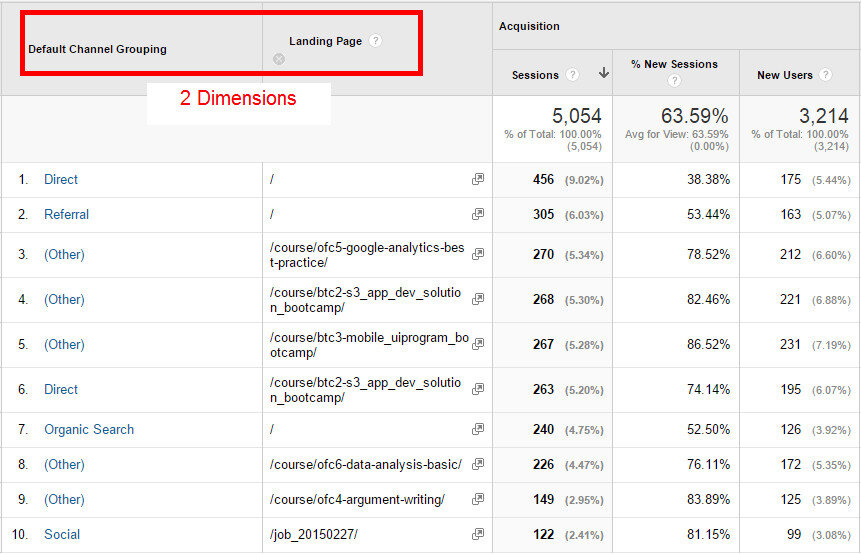Open the Referral channel link
This screenshot has width=861, height=554.
(x=66, y=214)
